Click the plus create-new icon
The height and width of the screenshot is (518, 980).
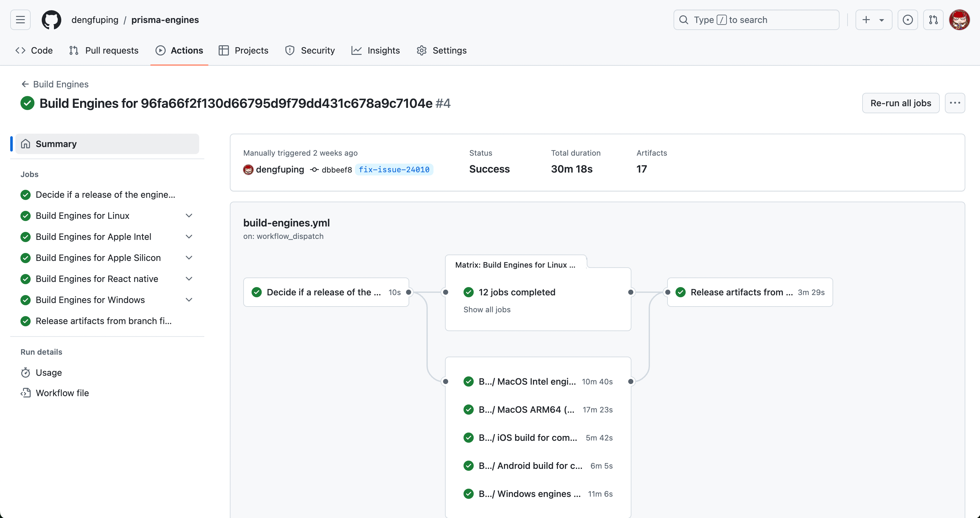[x=866, y=20]
